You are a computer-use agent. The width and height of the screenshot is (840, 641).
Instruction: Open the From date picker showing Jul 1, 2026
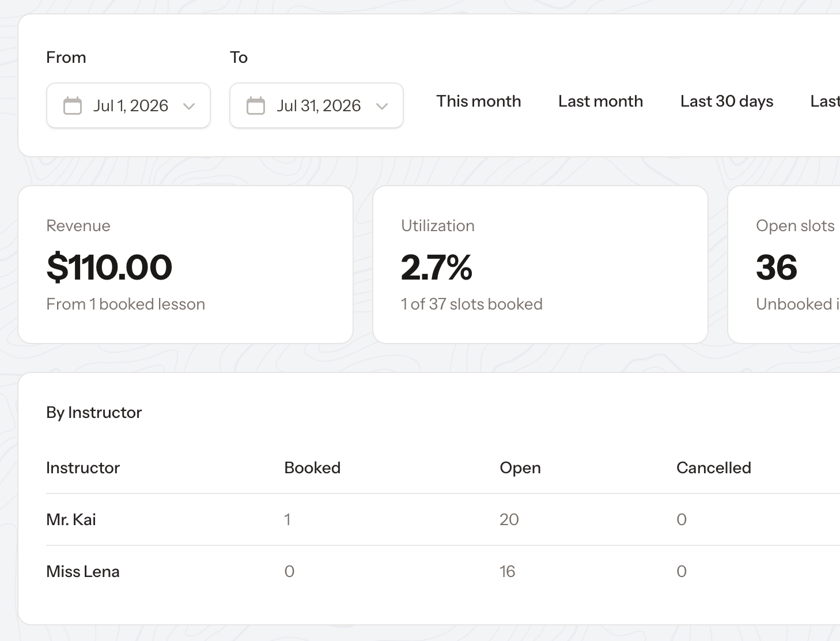[128, 105]
